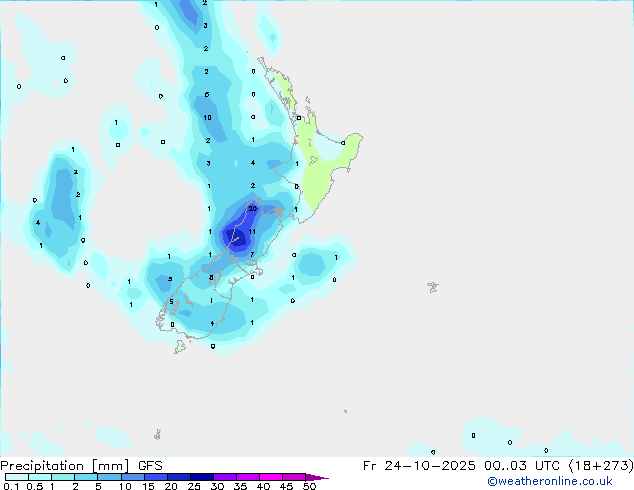The height and width of the screenshot is (490, 634).
Task: Pick the 15–20 mm legend color swatch
Action: click(x=156, y=477)
